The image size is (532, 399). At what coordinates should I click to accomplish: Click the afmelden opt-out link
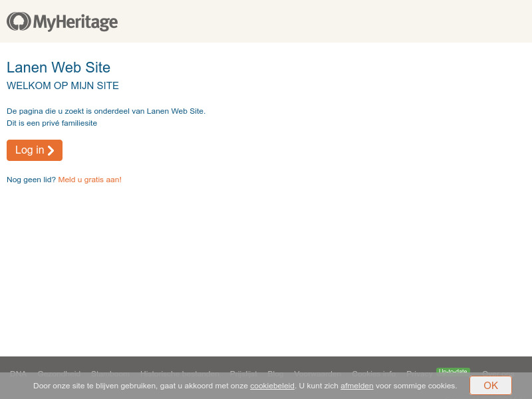[x=356, y=386]
